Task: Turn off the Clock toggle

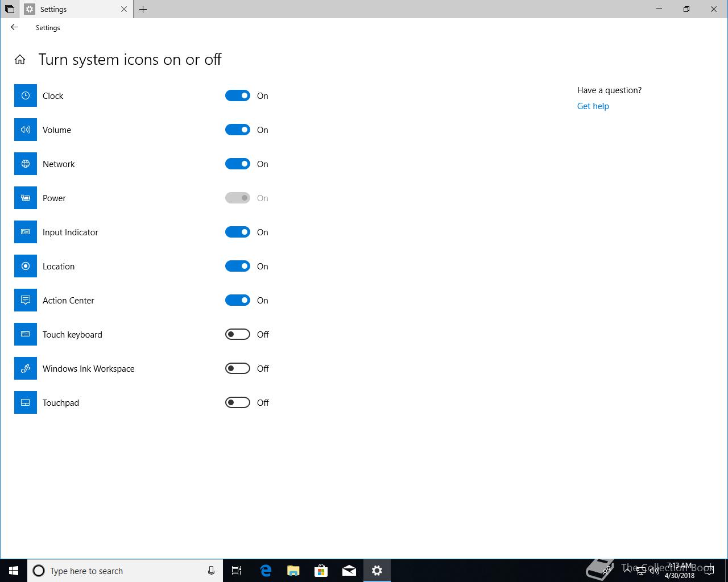Action: [238, 95]
